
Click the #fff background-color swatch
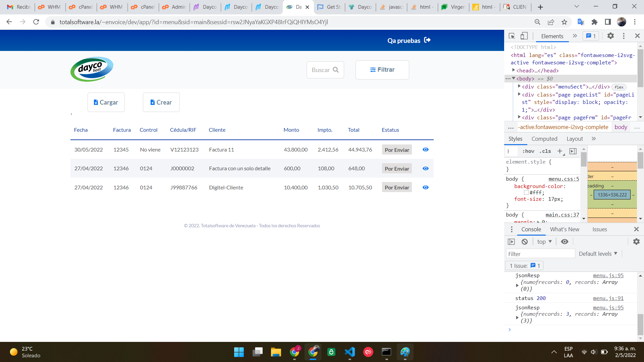coord(526,193)
